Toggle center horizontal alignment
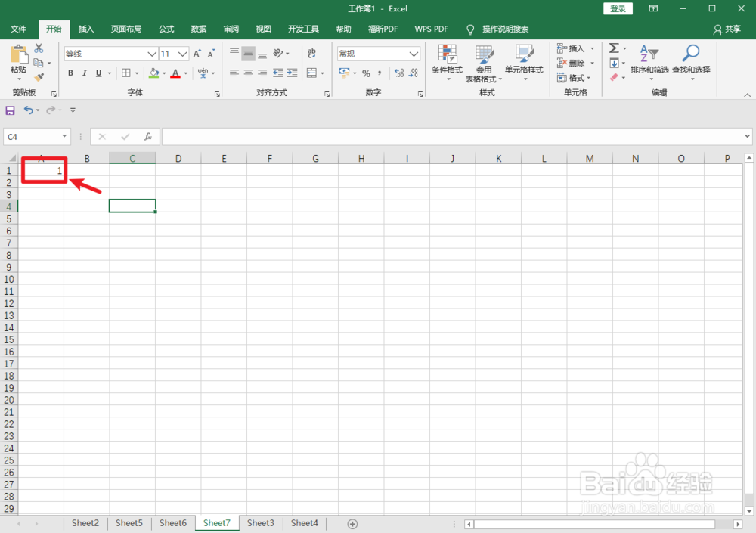This screenshot has height=533, width=756. [x=248, y=73]
